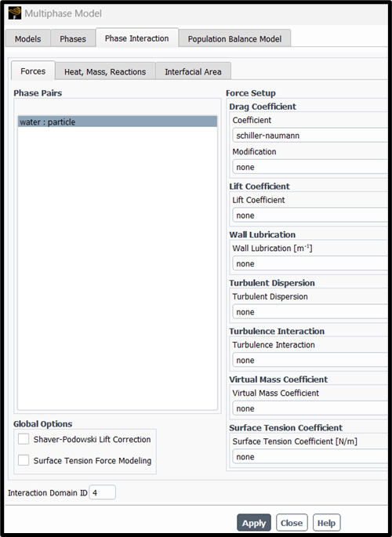
Task: Open the Wall Lubrication dropdown
Action: (310, 263)
